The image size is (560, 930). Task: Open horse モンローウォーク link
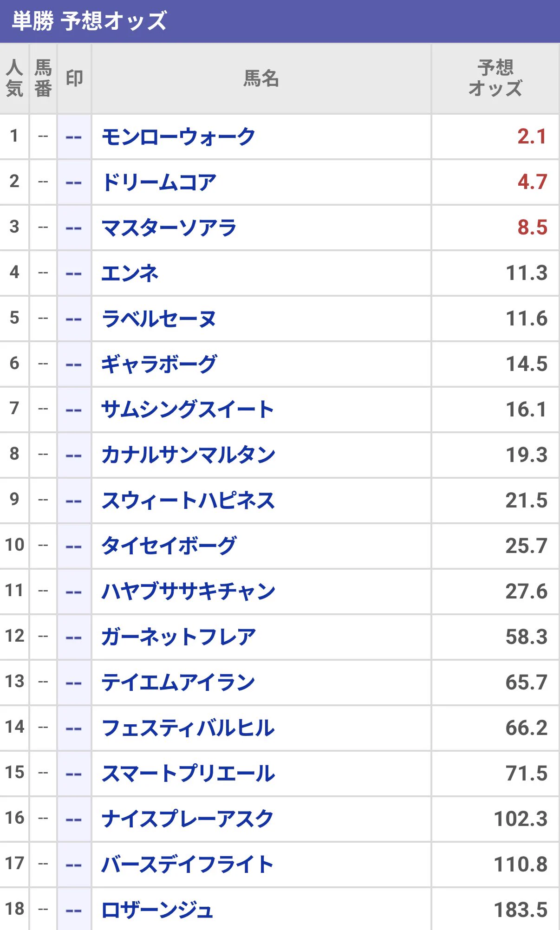178,137
